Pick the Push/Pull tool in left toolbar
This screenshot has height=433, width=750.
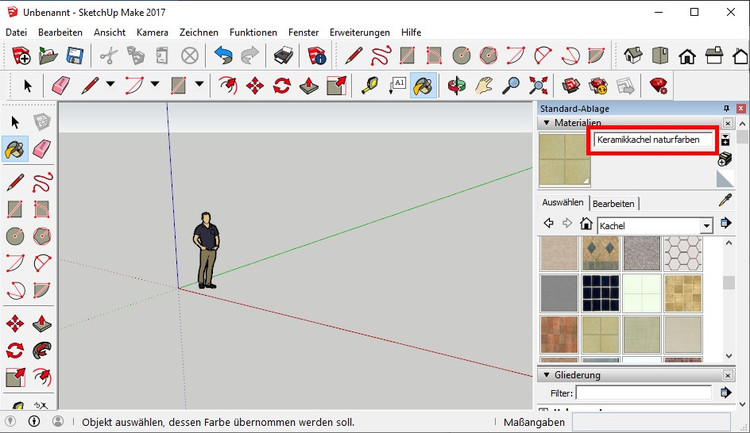42,323
